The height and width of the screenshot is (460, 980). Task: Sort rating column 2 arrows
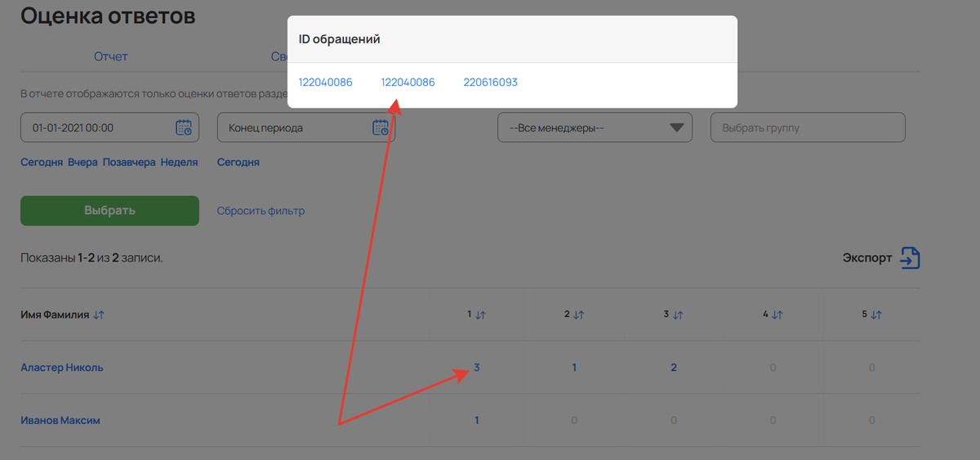click(x=578, y=315)
